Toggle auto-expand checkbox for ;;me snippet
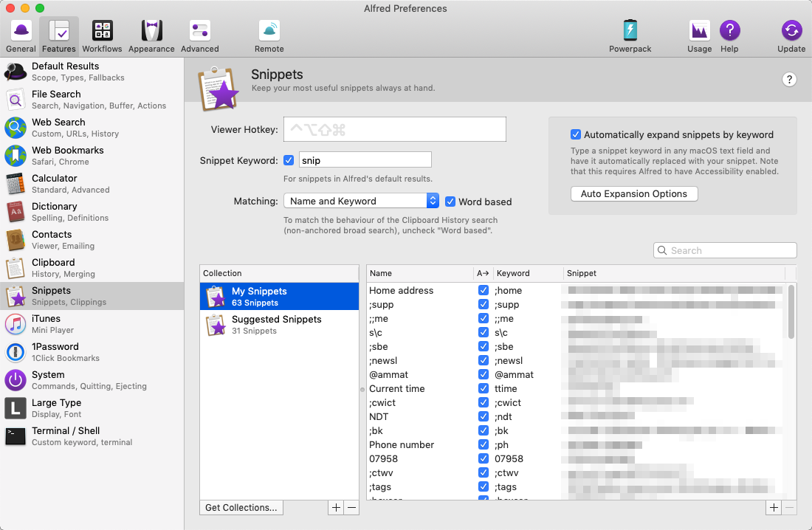The height and width of the screenshot is (530, 812). tap(484, 318)
